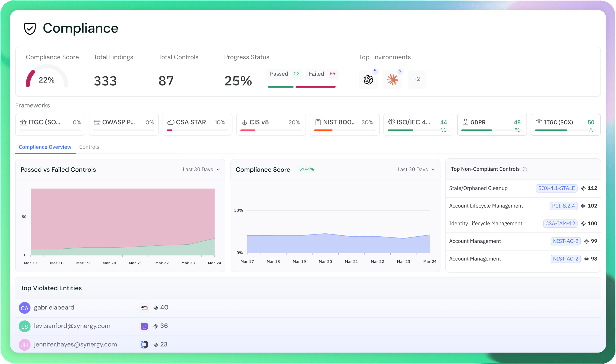Click the Progress Status 25% value
This screenshot has width=616, height=364.
[238, 81]
